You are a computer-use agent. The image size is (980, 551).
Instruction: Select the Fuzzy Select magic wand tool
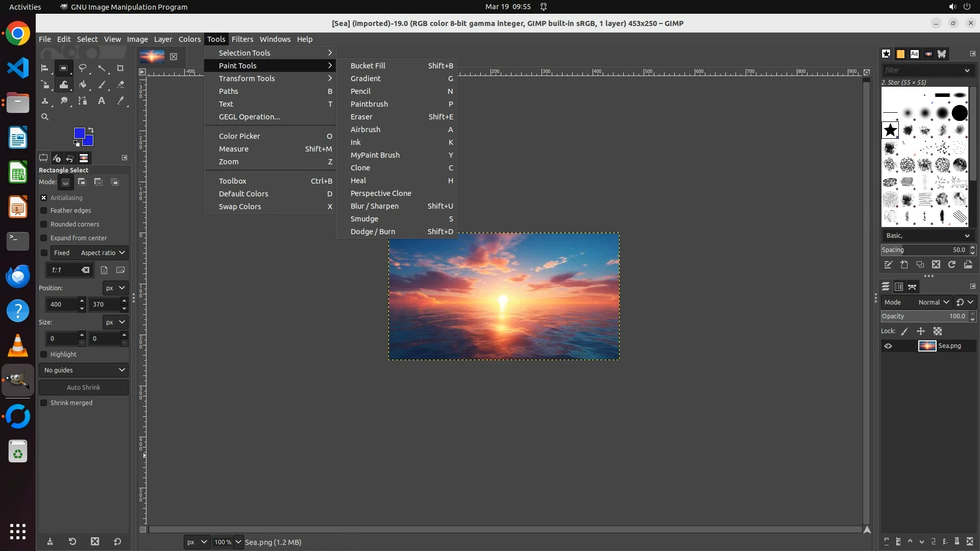(102, 68)
